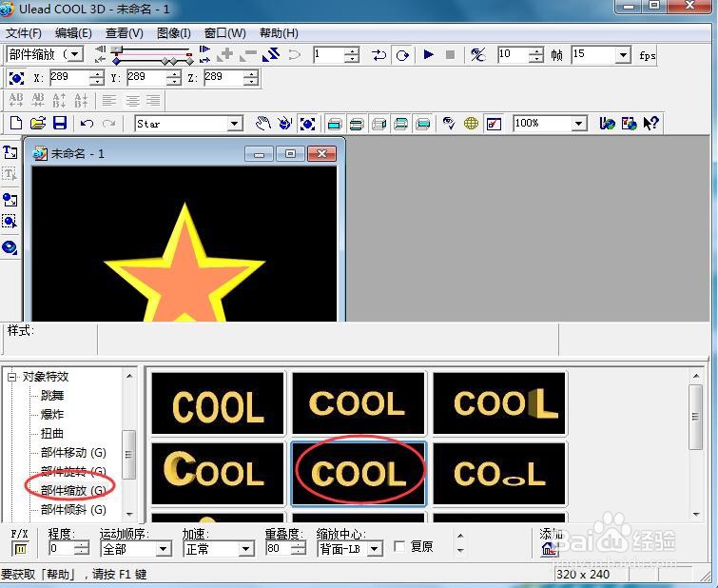Create a new file with New icon
This screenshot has width=718, height=588.
16,123
